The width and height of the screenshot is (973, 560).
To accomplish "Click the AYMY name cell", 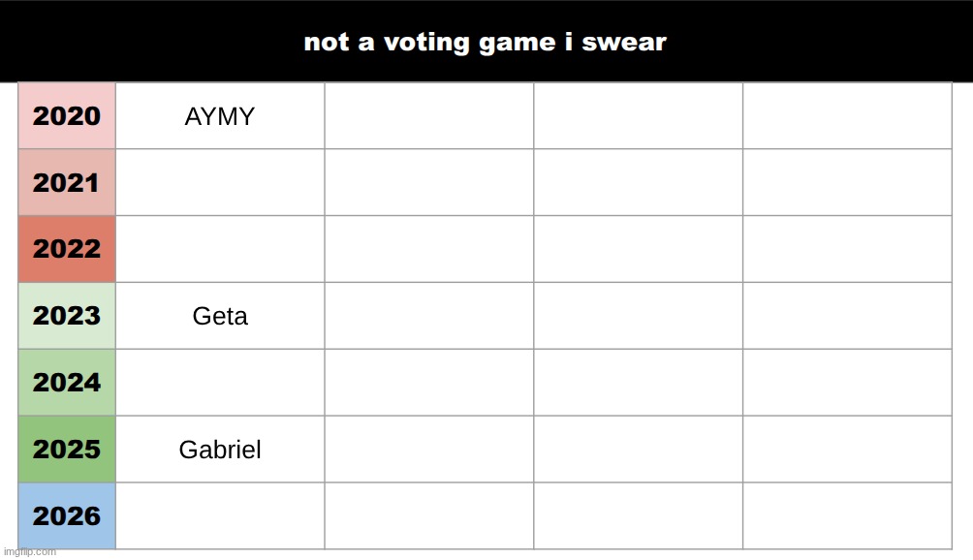I will pos(220,116).
